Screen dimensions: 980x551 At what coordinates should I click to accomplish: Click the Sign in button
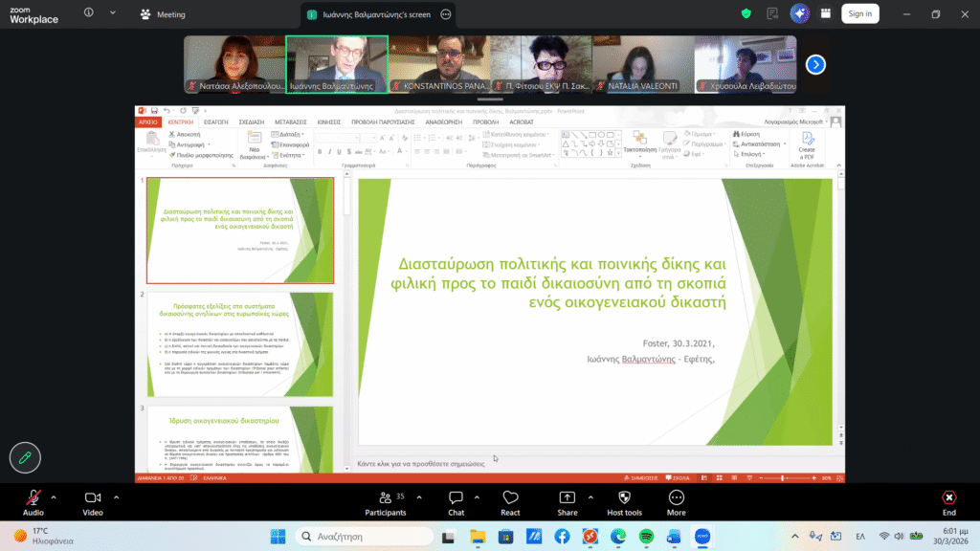(x=859, y=13)
